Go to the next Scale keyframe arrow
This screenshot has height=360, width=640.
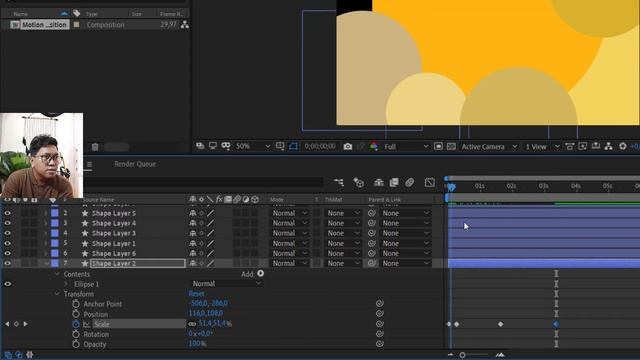[25, 324]
